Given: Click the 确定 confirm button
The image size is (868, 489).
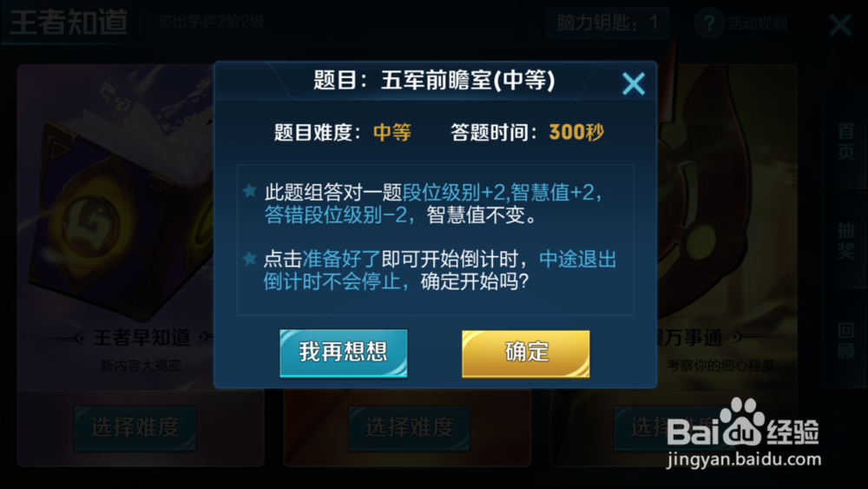Looking at the screenshot, I should coord(525,354).
